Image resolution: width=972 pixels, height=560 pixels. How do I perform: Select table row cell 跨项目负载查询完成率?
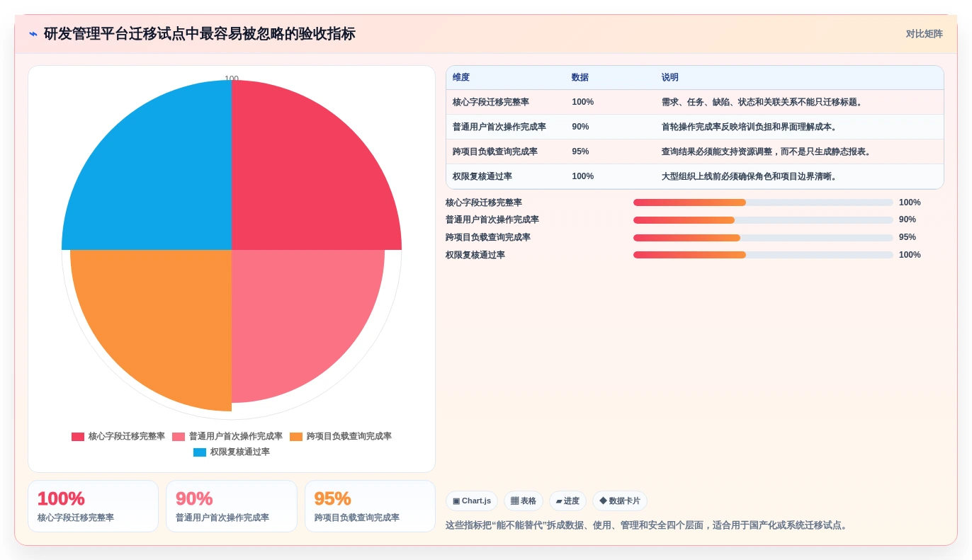coord(495,152)
